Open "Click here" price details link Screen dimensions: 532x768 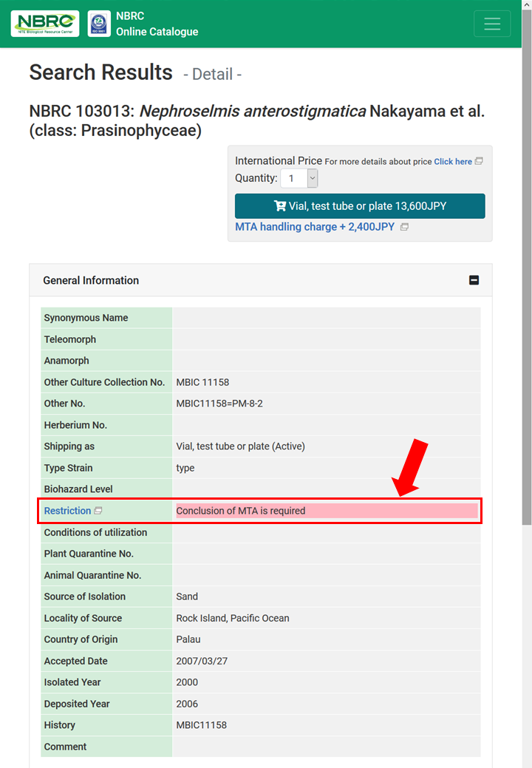[x=452, y=161]
